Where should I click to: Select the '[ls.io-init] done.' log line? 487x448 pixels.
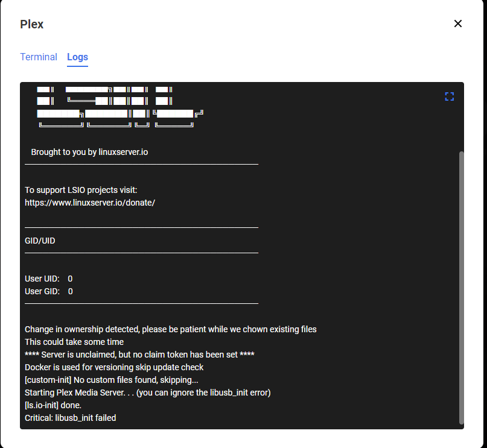click(56, 405)
